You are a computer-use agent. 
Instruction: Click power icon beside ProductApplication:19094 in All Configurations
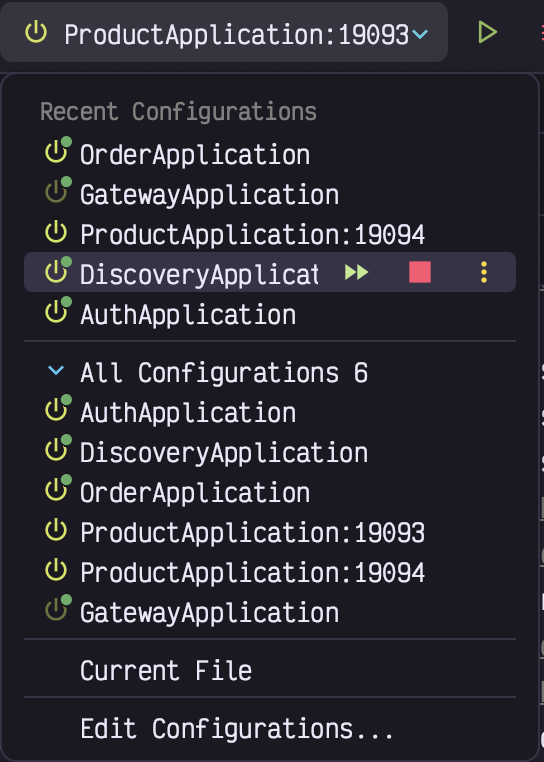click(x=56, y=570)
